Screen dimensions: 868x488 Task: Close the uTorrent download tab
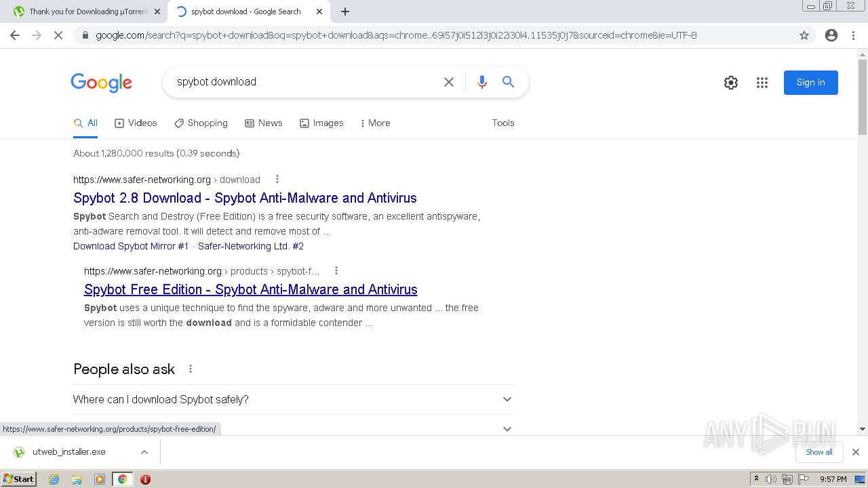[x=157, y=12]
